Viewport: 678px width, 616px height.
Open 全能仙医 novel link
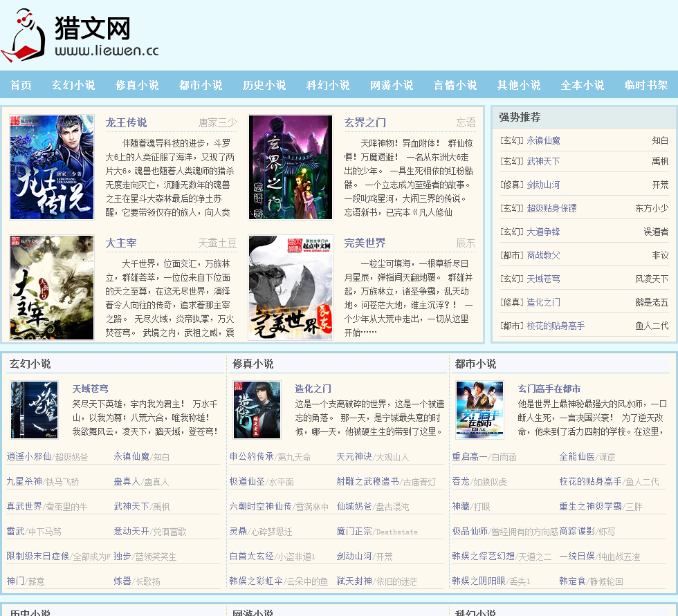(x=577, y=456)
